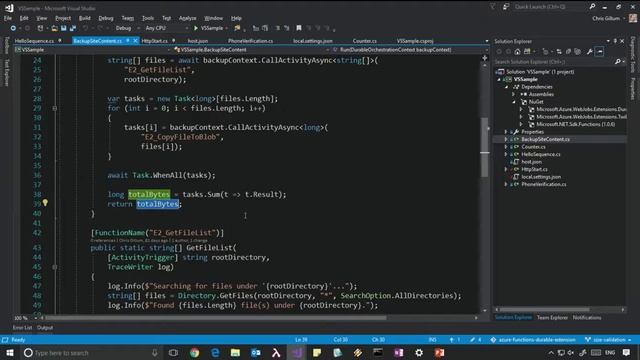Viewport: 640px width, 360px height.
Task: Toggle pin on the BackupSiteContent.cs tab
Action: click(x=128, y=40)
